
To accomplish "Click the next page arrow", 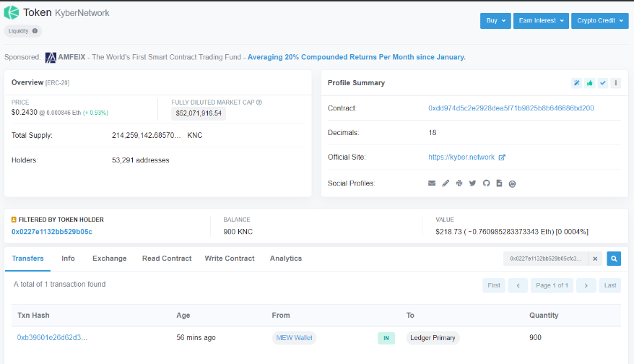I will 586,285.
